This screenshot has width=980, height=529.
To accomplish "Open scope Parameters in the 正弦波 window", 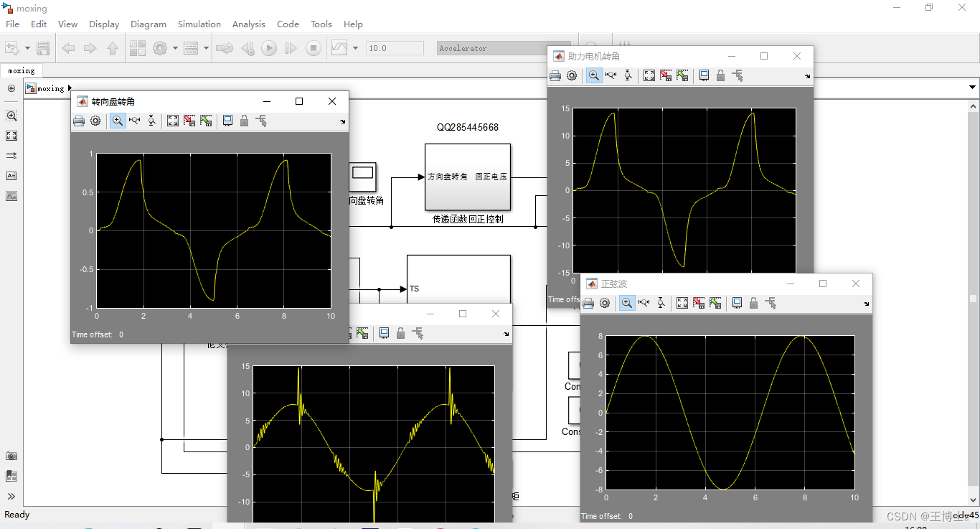I will [605, 303].
